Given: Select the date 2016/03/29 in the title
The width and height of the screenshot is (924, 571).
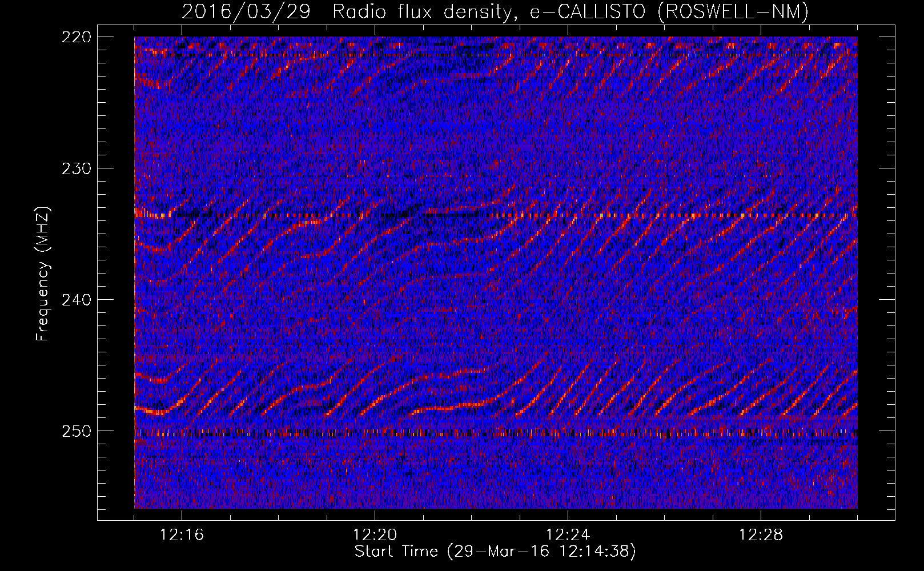Looking at the screenshot, I should click(246, 12).
